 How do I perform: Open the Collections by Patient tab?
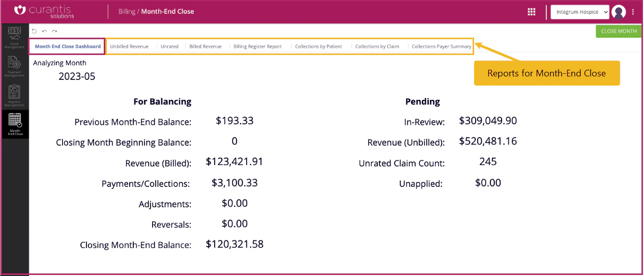tap(318, 46)
